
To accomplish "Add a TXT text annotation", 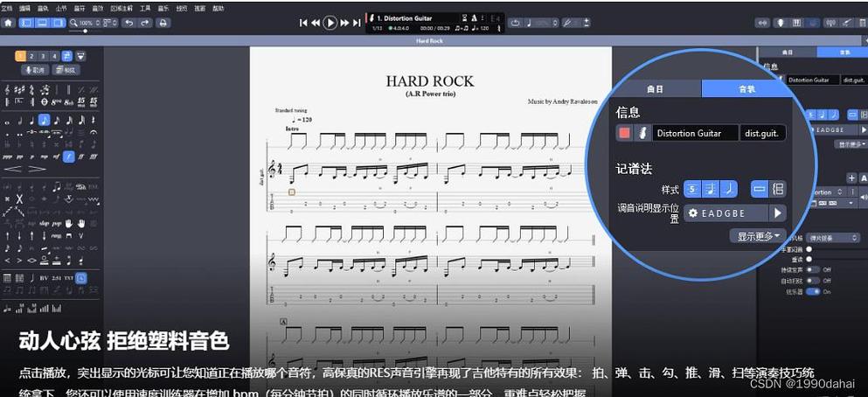I will coord(69,278).
